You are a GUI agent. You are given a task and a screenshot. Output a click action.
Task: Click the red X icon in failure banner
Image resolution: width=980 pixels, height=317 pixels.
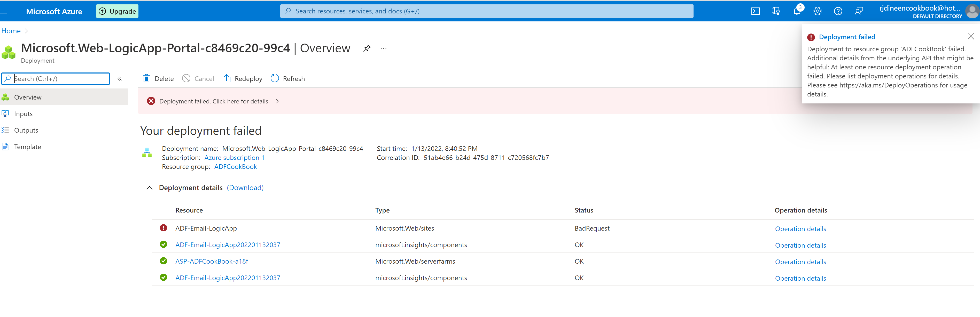151,101
